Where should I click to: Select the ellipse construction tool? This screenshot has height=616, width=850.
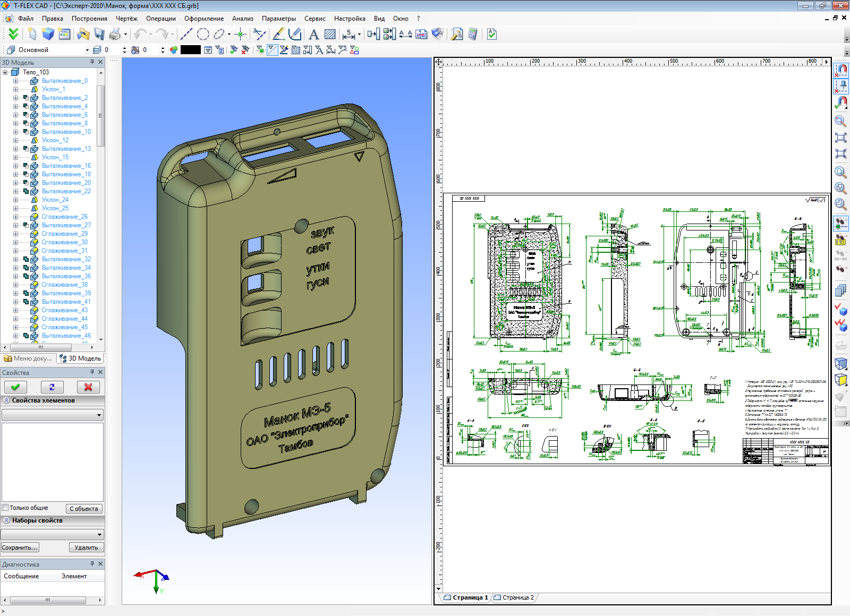[x=218, y=35]
